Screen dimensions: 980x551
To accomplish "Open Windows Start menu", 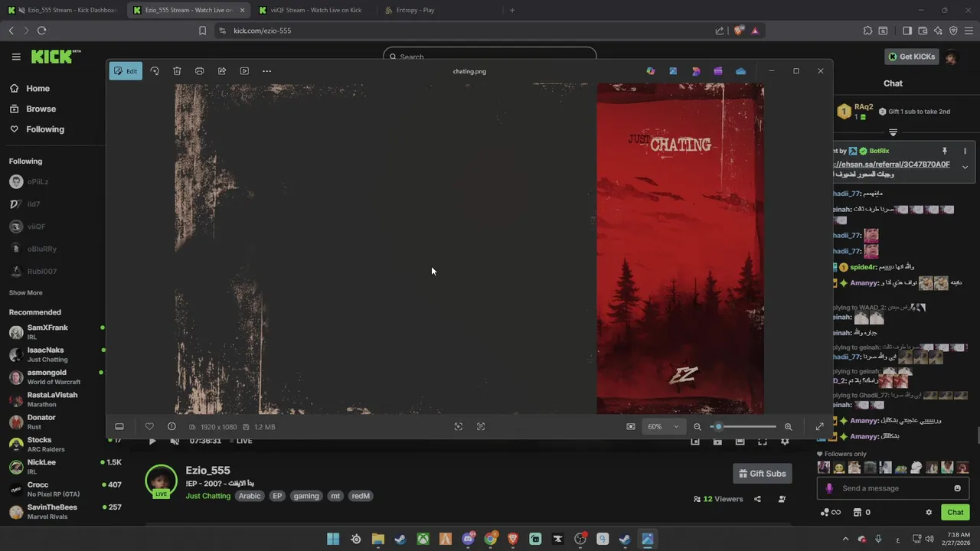I will click(x=333, y=539).
